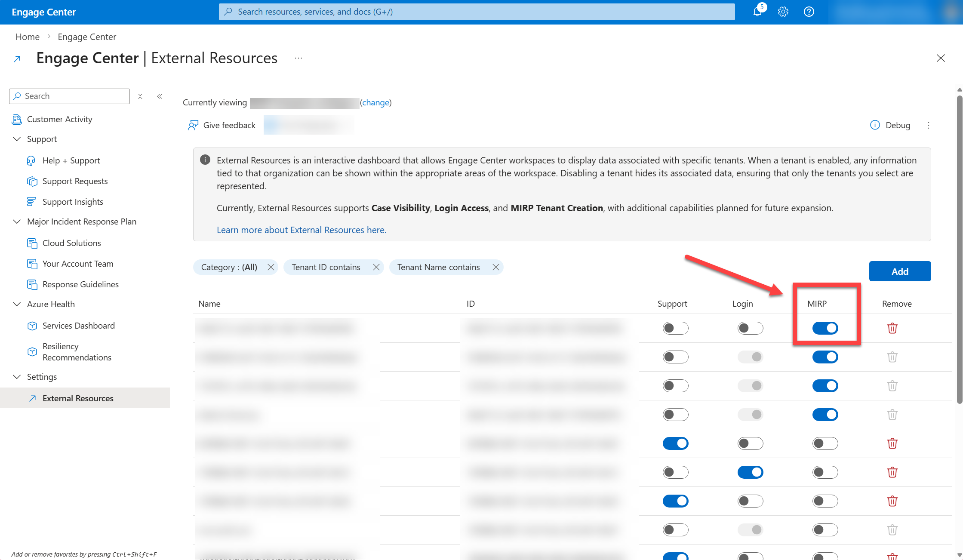963x560 pixels.
Task: Toggle Support switch in the first tenant row
Action: click(x=675, y=328)
